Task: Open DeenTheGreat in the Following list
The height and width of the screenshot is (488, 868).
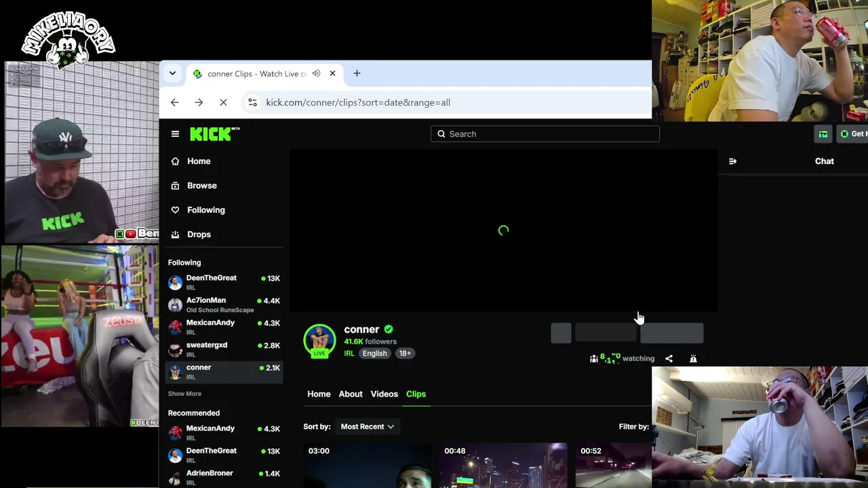Action: 224,282
